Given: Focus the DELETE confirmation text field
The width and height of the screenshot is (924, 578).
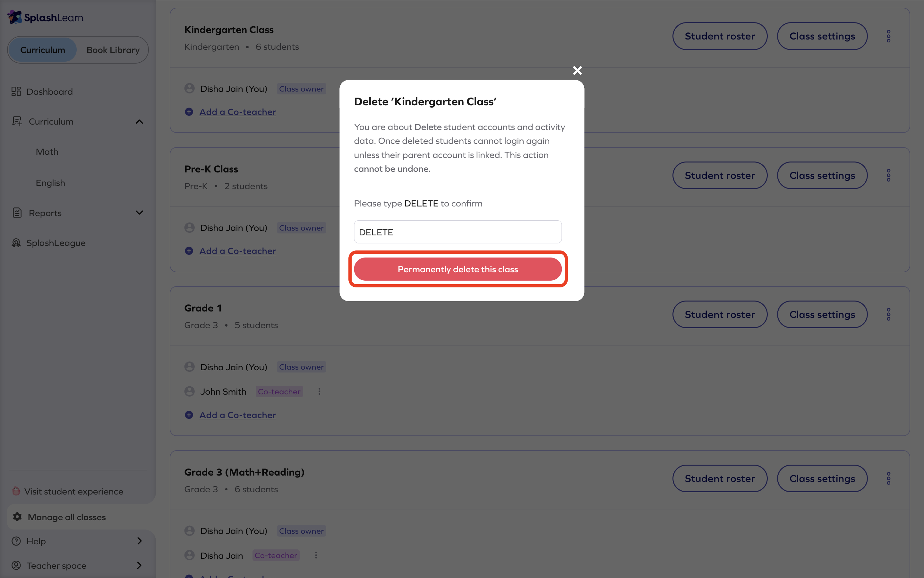Looking at the screenshot, I should point(458,232).
